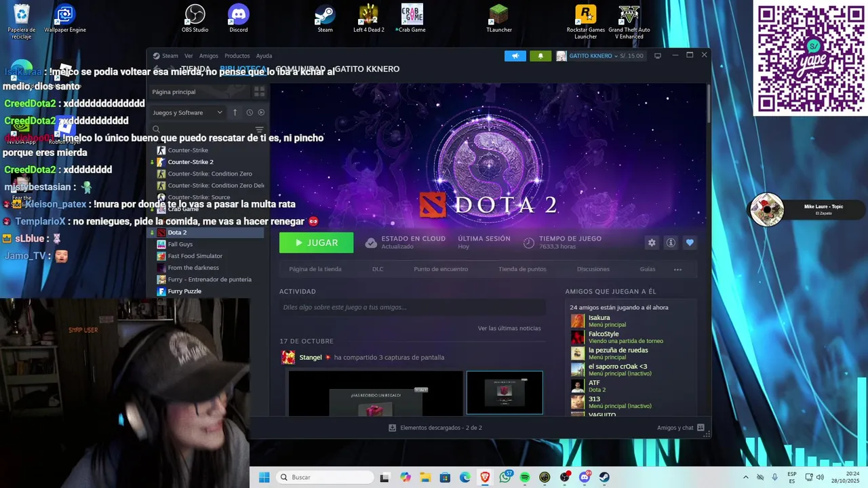The height and width of the screenshot is (488, 868).
Task: Open the three-dots more menu beside Guías
Action: (x=677, y=269)
